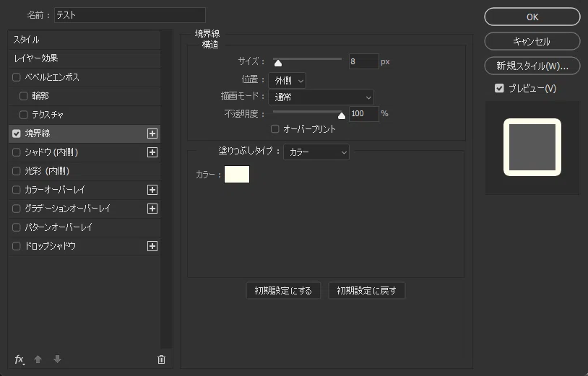Click 新規スタイル(W)... button
588x376 pixels.
[x=532, y=66]
